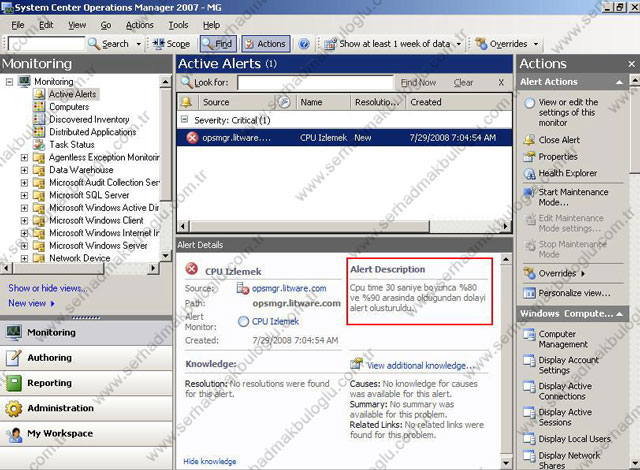Open the Go menu

click(106, 25)
